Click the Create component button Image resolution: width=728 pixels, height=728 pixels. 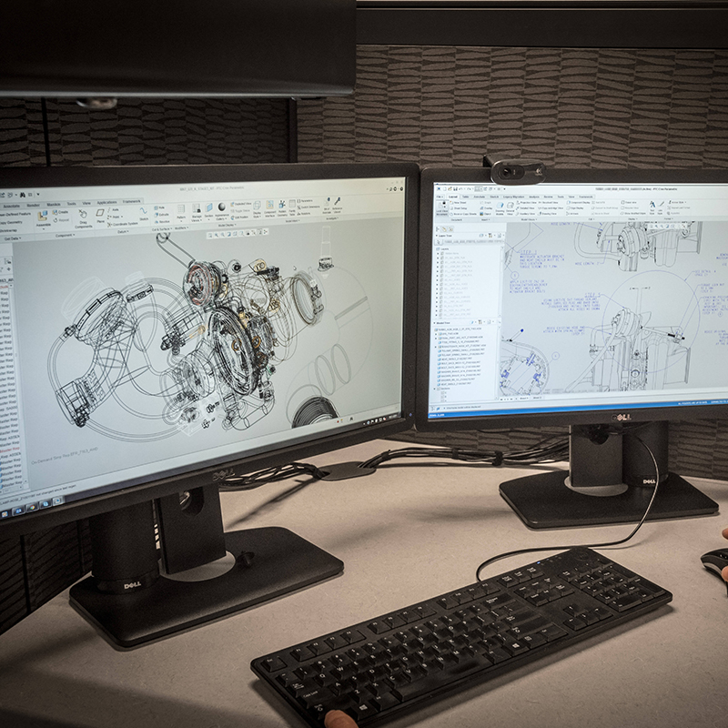click(x=60, y=212)
